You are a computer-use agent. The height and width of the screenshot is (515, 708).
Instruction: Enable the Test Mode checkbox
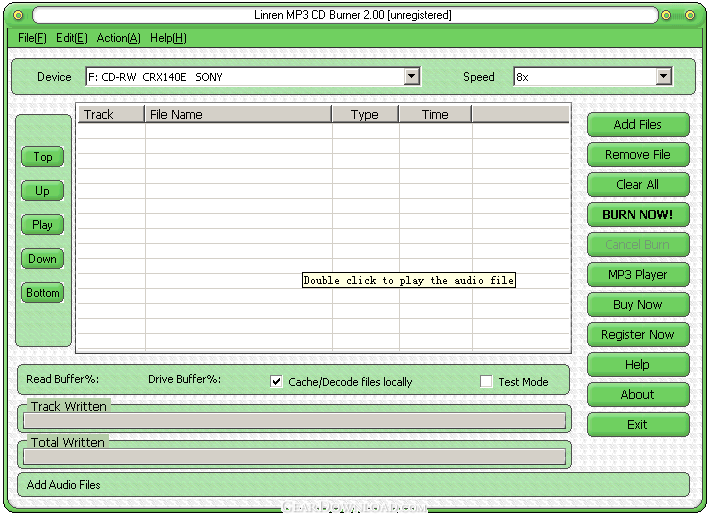point(486,381)
